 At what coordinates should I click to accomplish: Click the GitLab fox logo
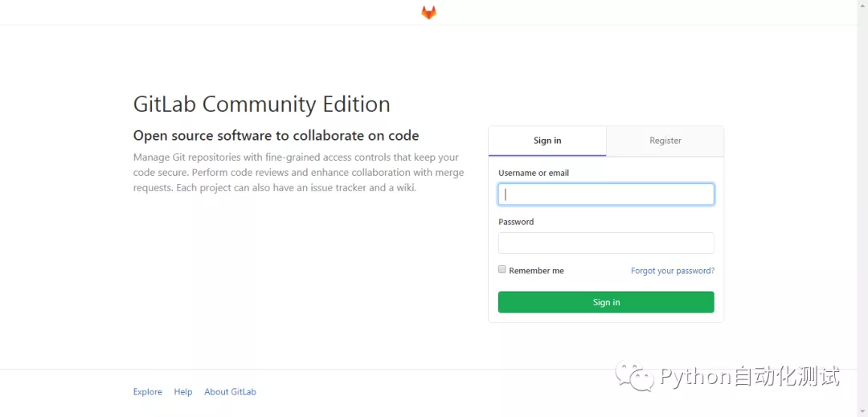[428, 13]
